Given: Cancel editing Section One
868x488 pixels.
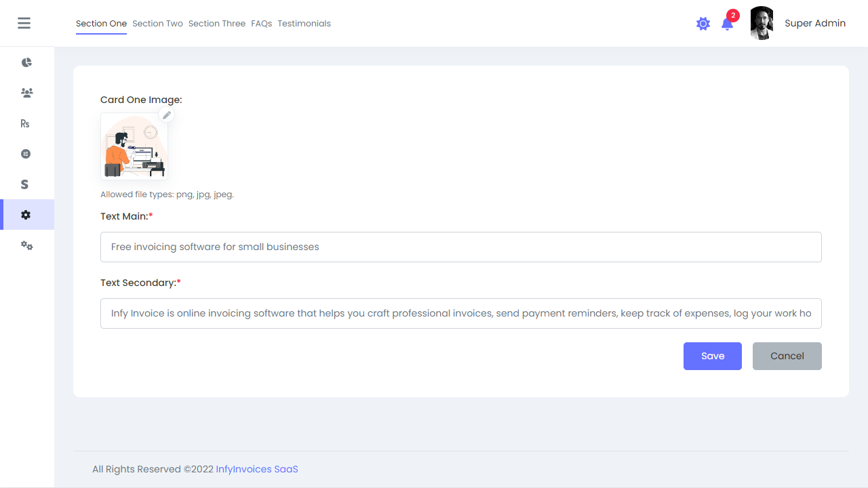Looking at the screenshot, I should [787, 356].
